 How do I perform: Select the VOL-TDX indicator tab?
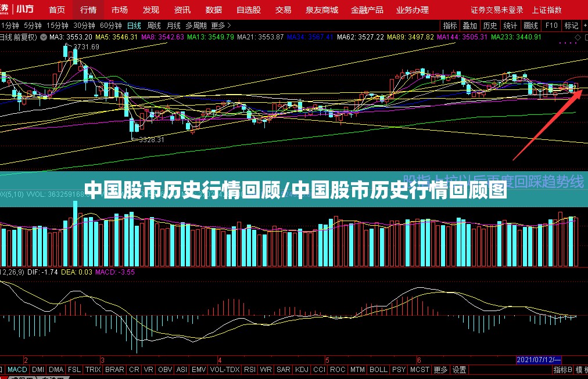(x=225, y=370)
